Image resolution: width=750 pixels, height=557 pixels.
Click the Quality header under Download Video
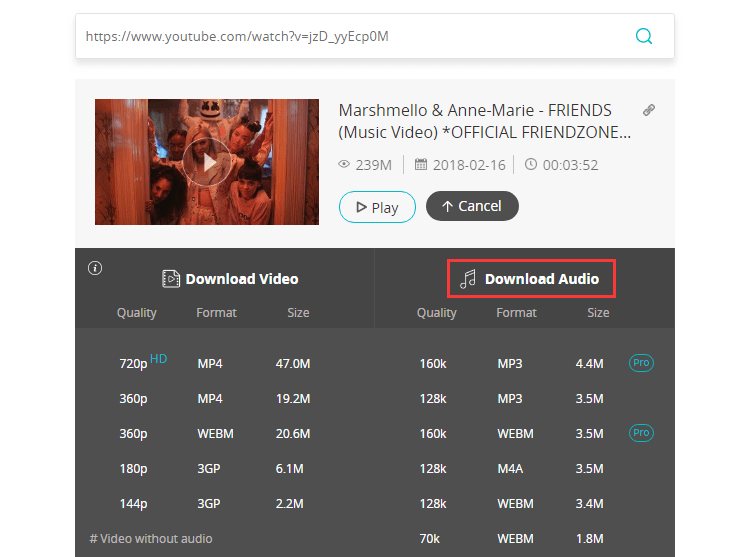137,313
